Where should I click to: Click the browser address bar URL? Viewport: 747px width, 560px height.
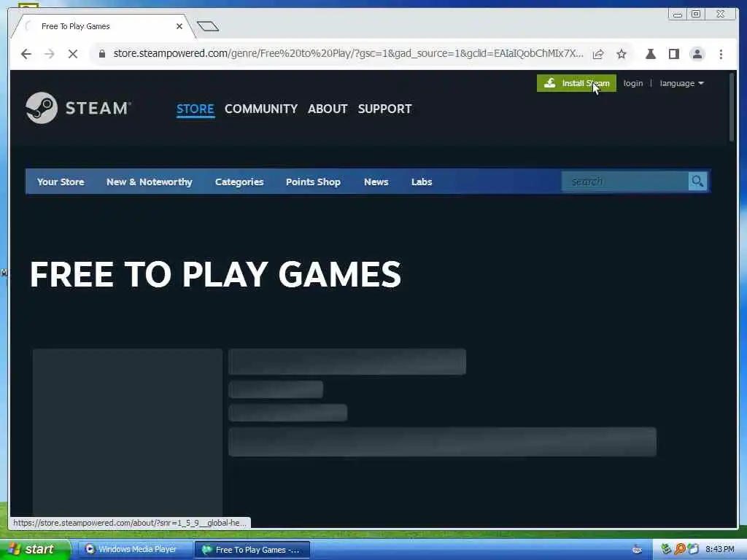coord(348,53)
